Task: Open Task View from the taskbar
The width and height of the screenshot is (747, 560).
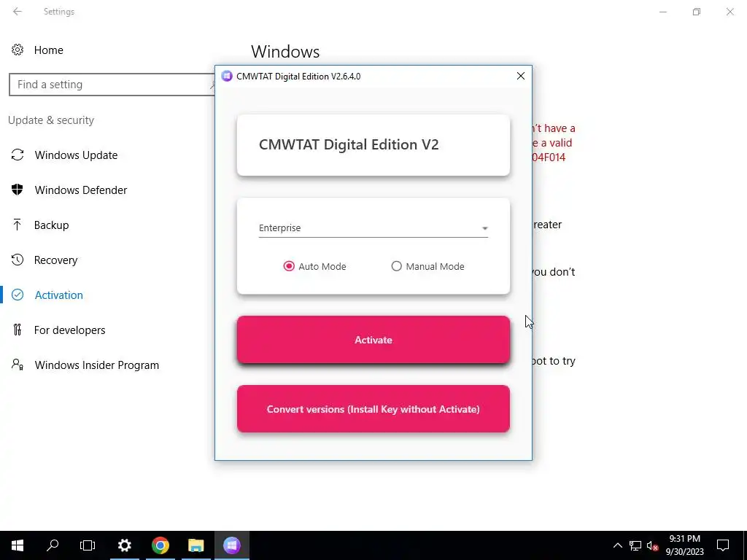Action: tap(88, 545)
